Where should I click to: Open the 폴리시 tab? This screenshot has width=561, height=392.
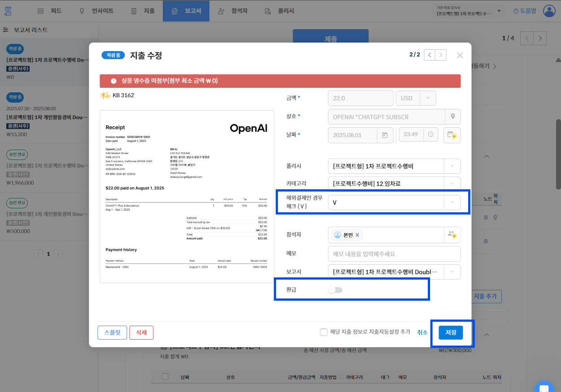point(279,11)
